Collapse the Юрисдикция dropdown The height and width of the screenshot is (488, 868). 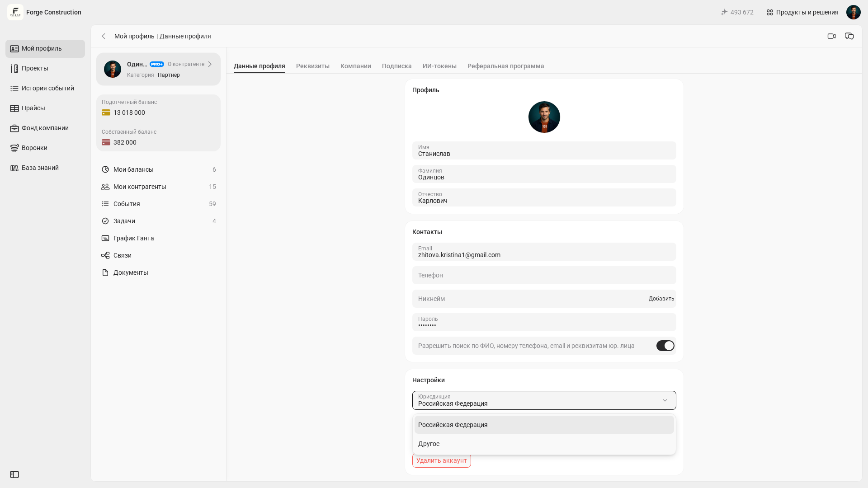coord(544,400)
